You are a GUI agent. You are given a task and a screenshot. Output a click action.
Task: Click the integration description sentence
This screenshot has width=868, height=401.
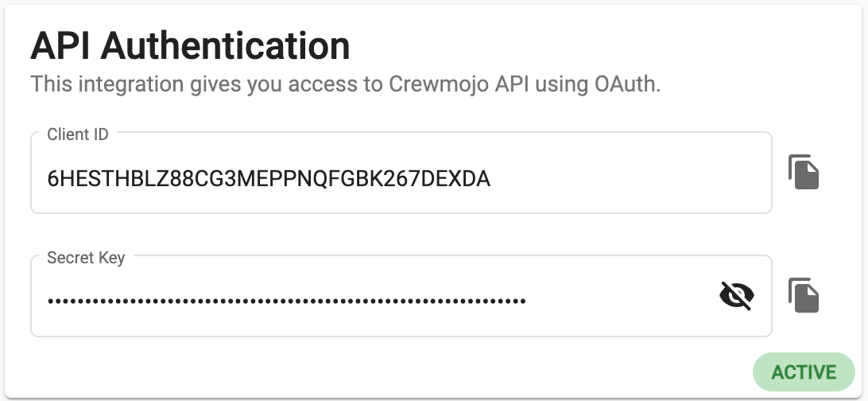pyautogui.click(x=345, y=84)
